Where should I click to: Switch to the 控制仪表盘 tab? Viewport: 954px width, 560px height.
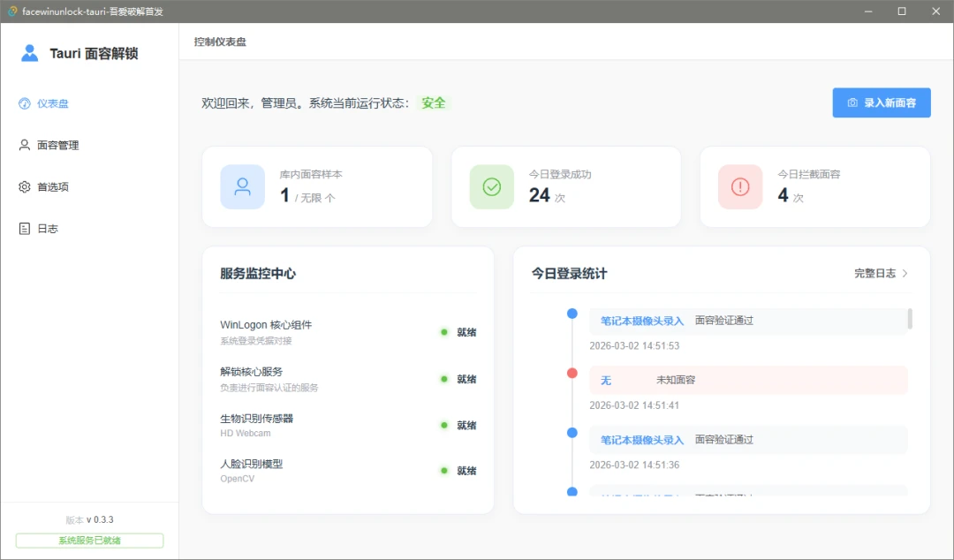point(221,41)
